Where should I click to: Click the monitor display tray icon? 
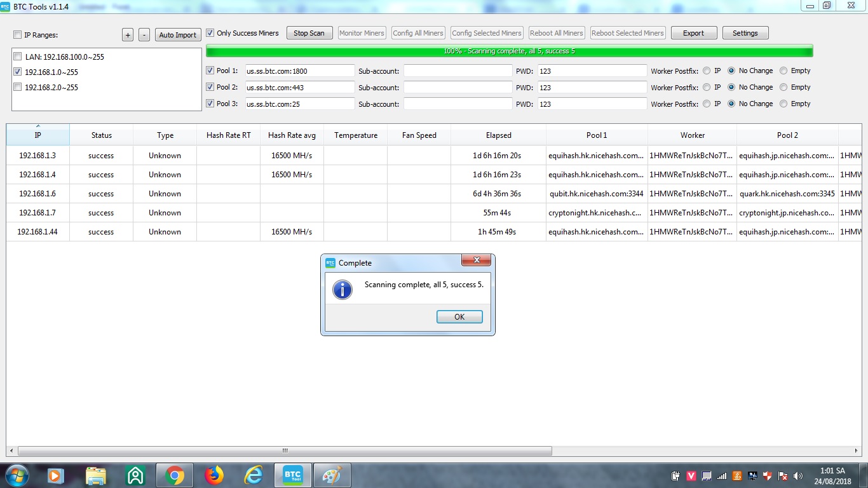point(752,476)
